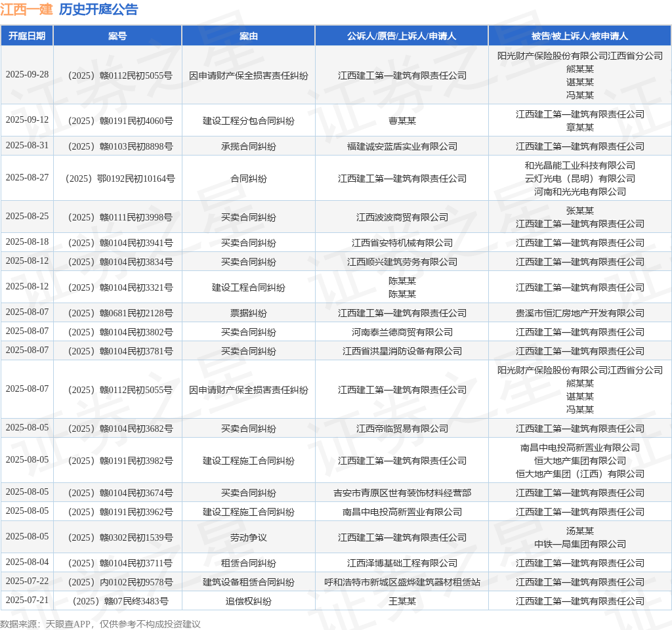This screenshot has height=630, width=672.
Task: Click defendant 中铁一局集团有限公司
Action: point(580,544)
